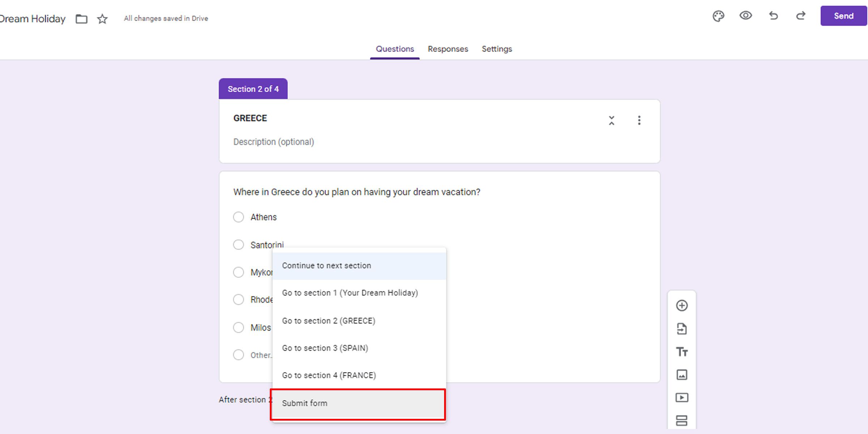Select the Santorini radio option
This screenshot has height=434, width=868.
click(x=238, y=244)
